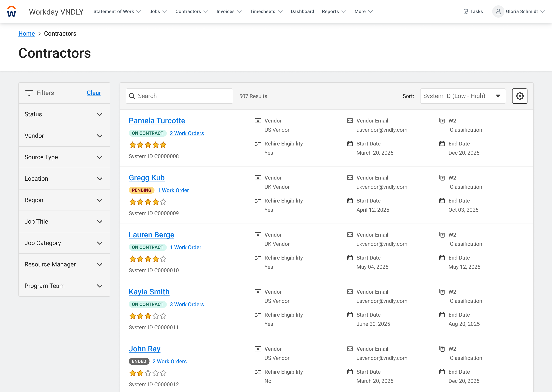Navigate to the Dashboard tab
The width and height of the screenshot is (552, 392).
pos(302,11)
